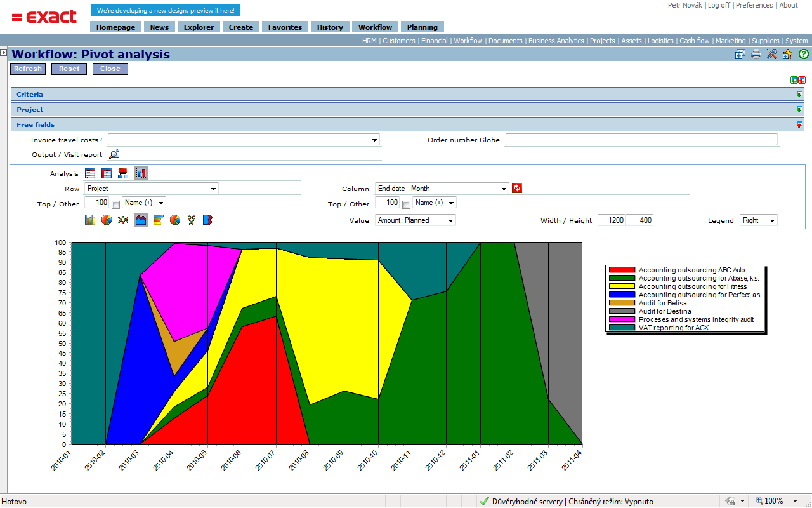Choose the bar chart type icon
Image resolution: width=812 pixels, height=508 pixels.
90,220
